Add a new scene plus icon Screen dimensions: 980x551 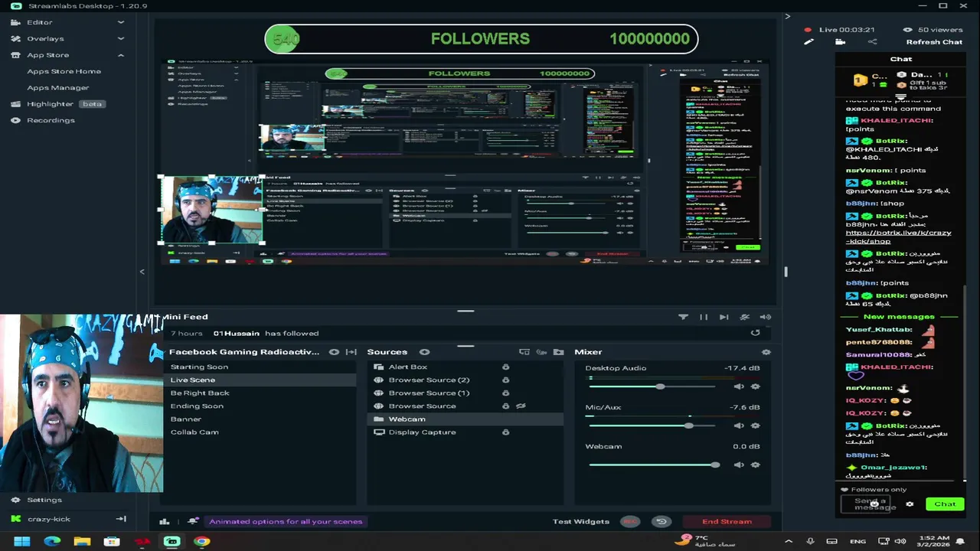coord(334,352)
